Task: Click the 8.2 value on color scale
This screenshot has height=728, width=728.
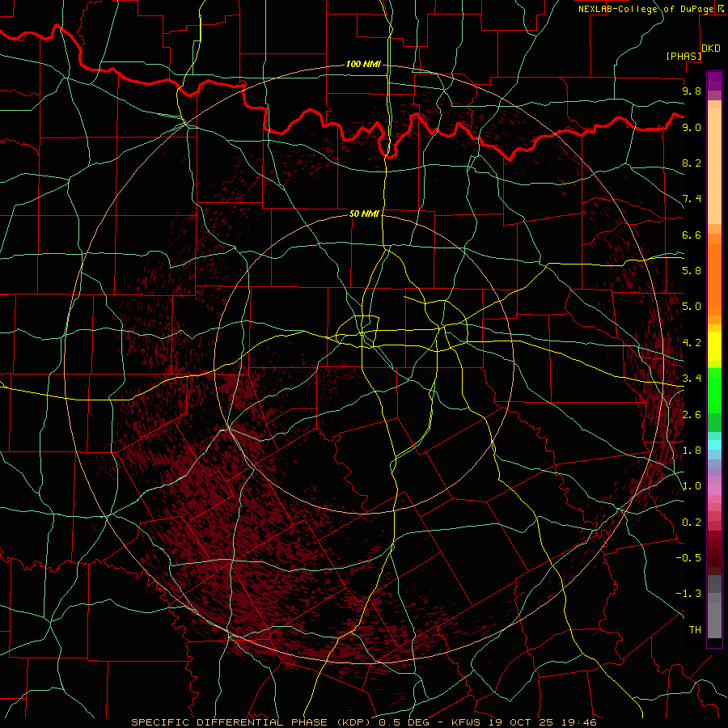Action: pyautogui.click(x=692, y=163)
